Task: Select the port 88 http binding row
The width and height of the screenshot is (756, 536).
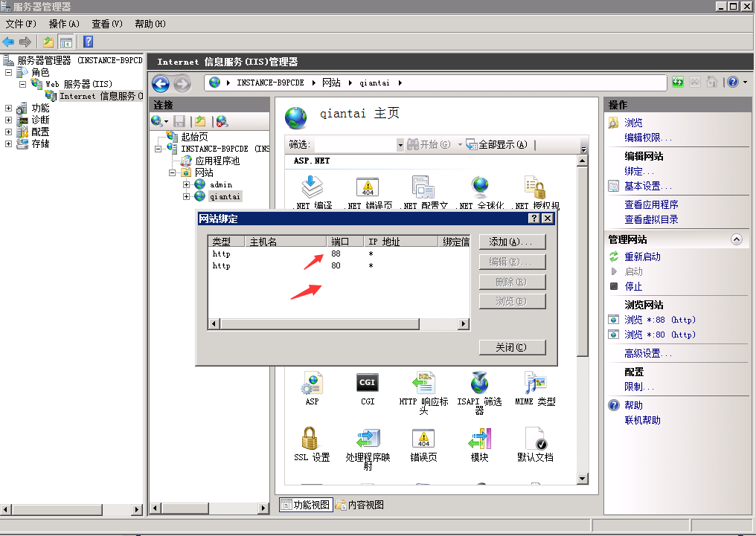Action: [x=298, y=254]
